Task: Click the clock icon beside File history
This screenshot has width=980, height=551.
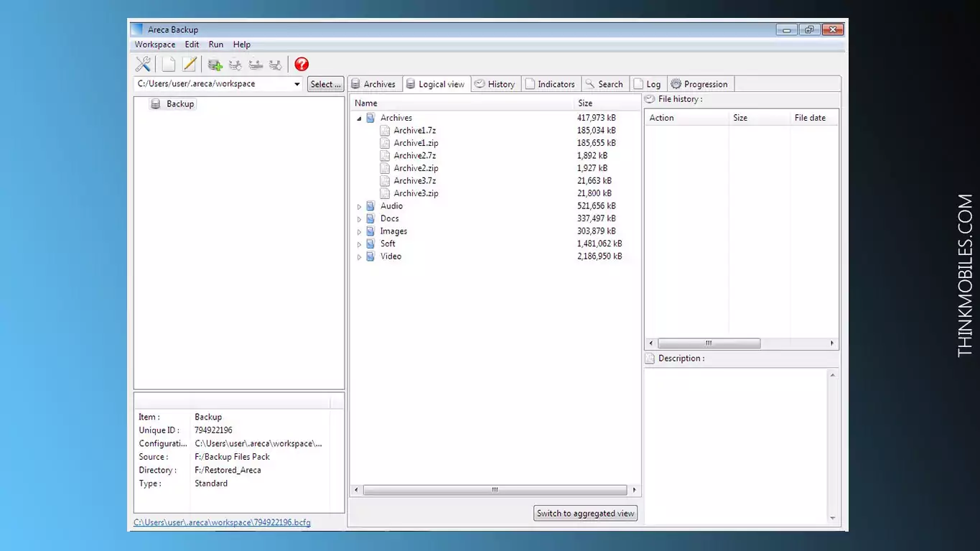Action: [650, 99]
